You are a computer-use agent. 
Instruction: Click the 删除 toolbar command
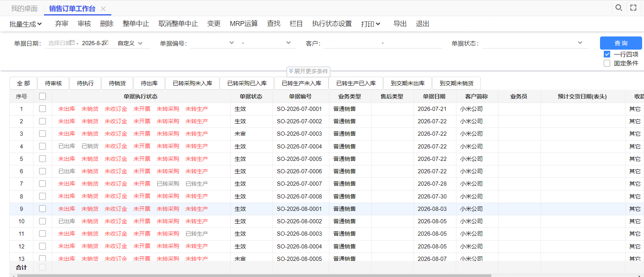click(x=107, y=24)
